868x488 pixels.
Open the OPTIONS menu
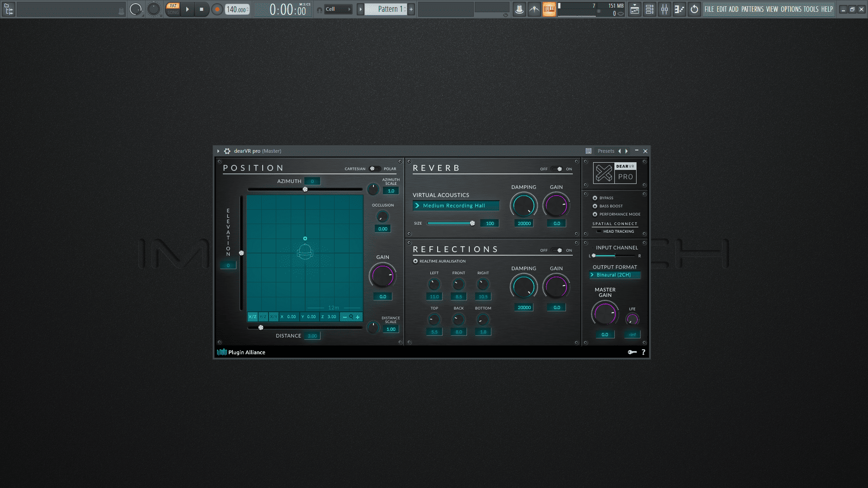point(791,9)
